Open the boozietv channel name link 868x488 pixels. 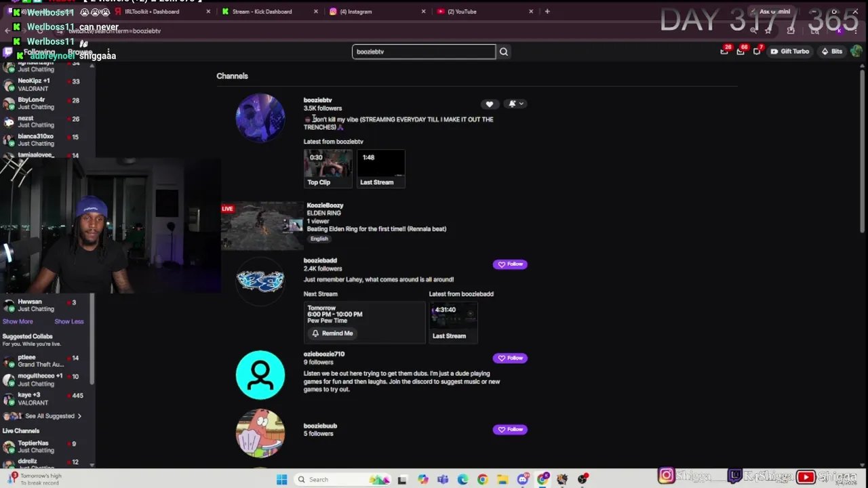(x=317, y=100)
